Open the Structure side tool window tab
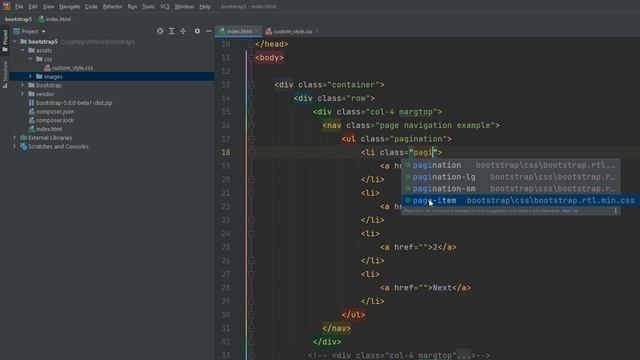The height and width of the screenshot is (360, 640). point(5,74)
